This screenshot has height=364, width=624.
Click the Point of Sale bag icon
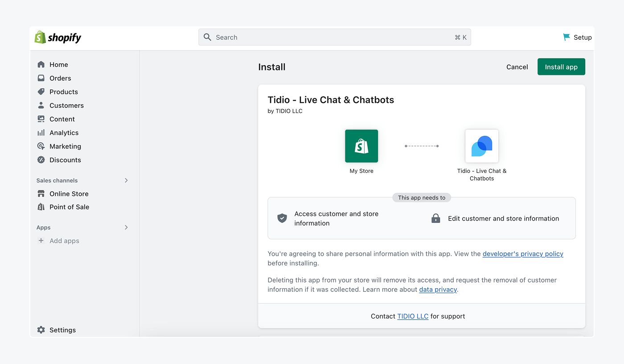coord(41,207)
